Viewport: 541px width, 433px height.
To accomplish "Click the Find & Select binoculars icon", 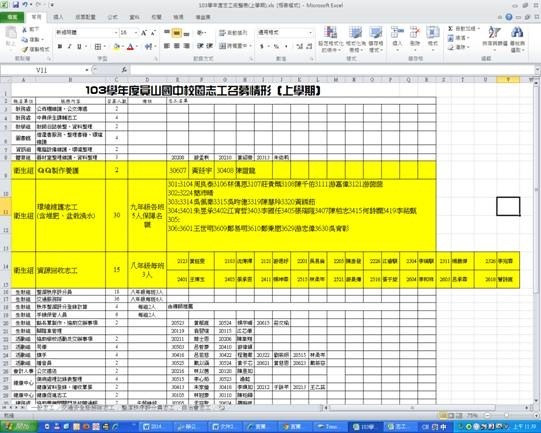I will pyautogui.click(x=517, y=39).
